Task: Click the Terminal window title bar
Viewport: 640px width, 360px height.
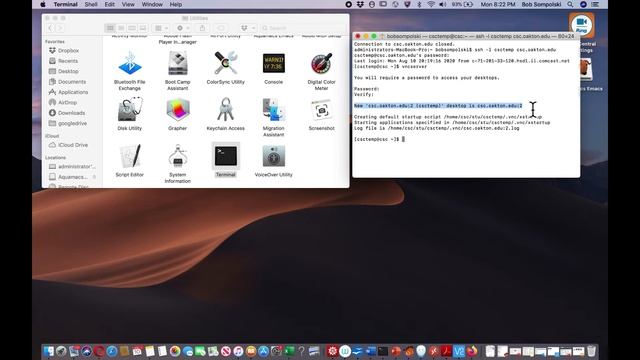Action: (466, 36)
